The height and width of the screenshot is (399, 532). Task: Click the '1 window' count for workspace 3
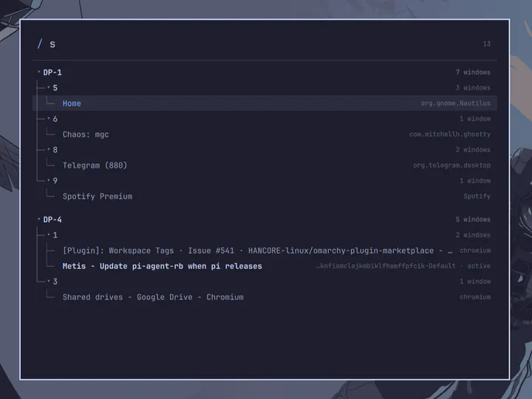point(475,282)
